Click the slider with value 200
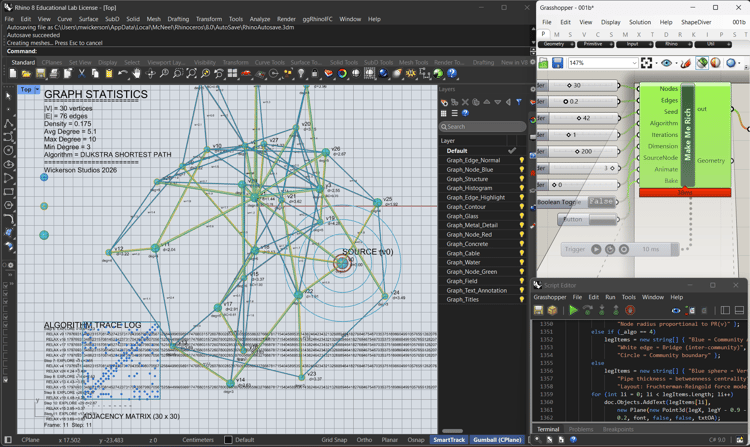The height and width of the screenshot is (447, 750). point(586,151)
